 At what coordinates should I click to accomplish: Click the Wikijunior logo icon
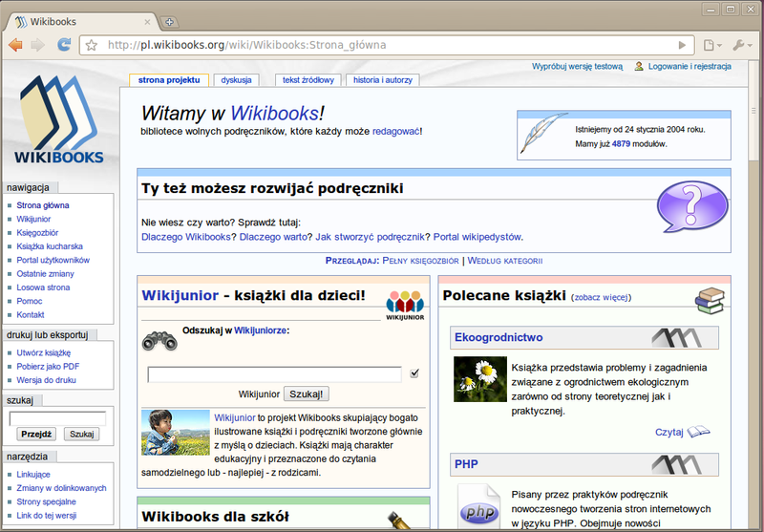(405, 305)
